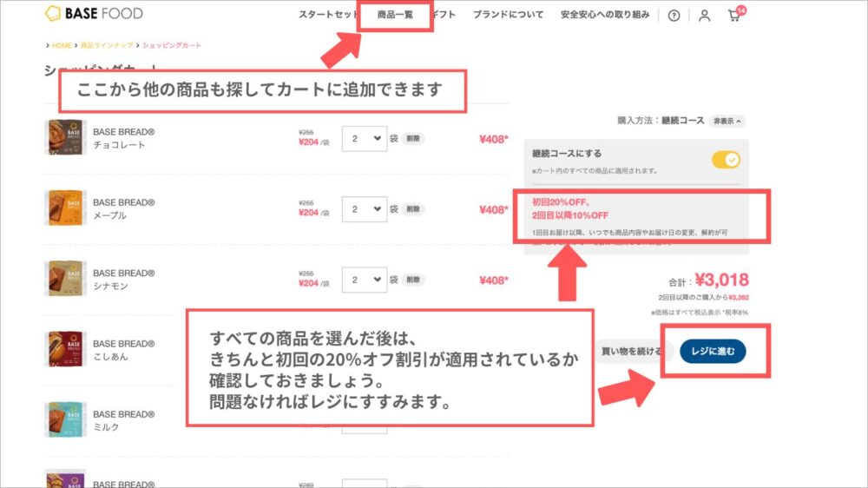The height and width of the screenshot is (488, 868).
Task: Open the help question mark icon
Action: click(x=674, y=16)
